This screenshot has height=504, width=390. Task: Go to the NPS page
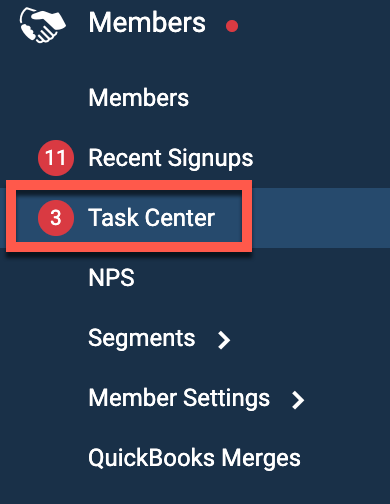(x=111, y=278)
